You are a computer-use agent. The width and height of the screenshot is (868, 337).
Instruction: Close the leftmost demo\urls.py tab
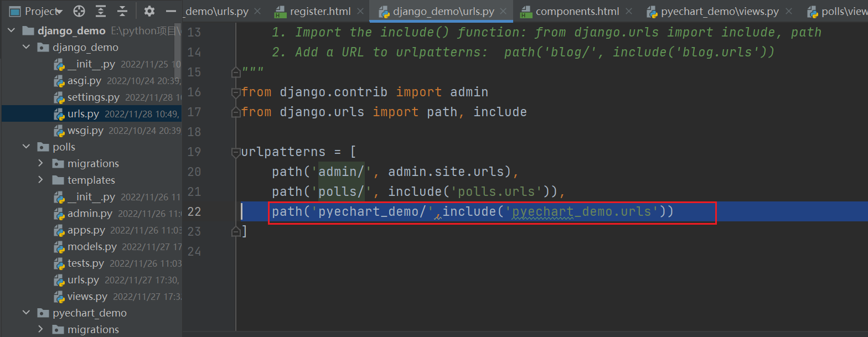click(257, 11)
